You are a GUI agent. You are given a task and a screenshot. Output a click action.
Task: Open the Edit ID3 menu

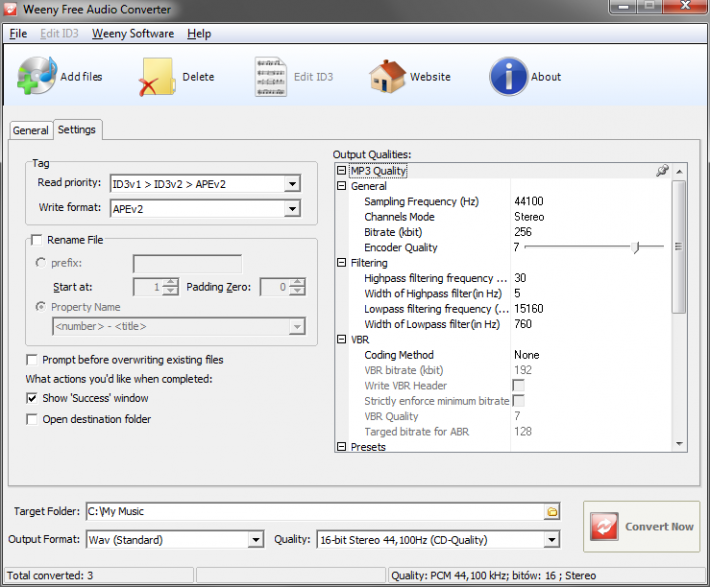click(59, 34)
